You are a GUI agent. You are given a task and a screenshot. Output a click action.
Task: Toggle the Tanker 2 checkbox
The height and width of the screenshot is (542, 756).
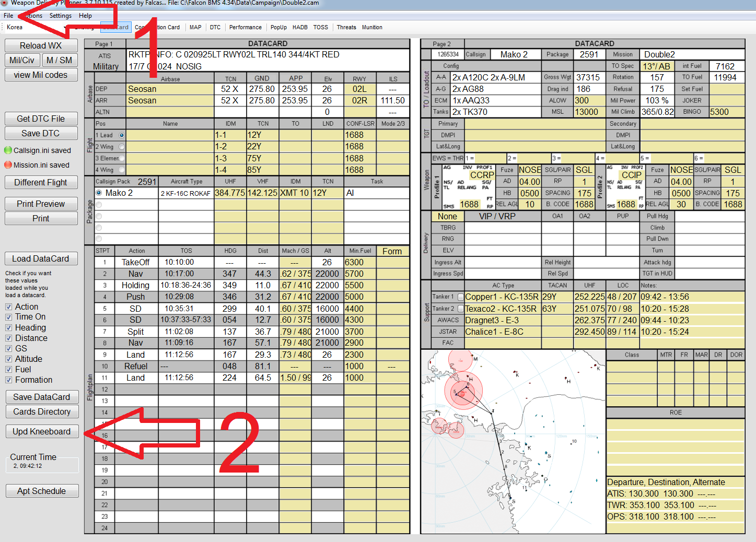click(461, 309)
